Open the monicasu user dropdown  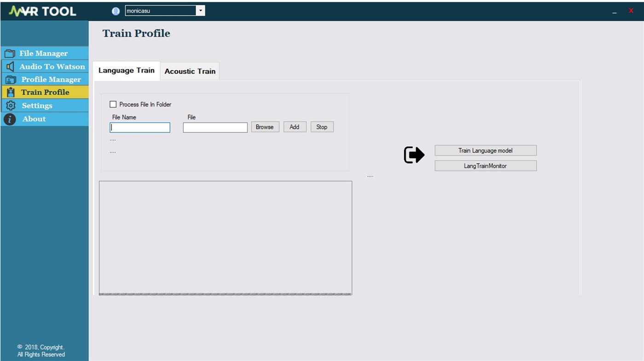point(200,10)
